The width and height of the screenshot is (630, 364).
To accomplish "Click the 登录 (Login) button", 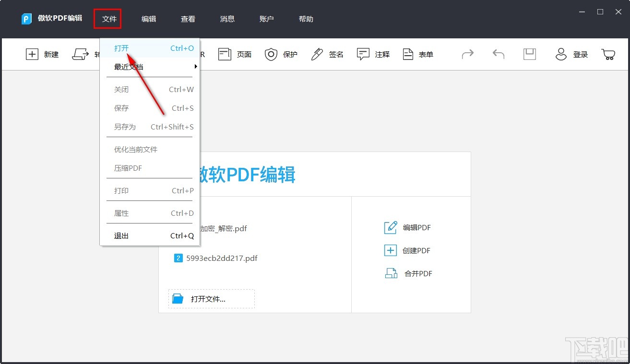I will 572,54.
